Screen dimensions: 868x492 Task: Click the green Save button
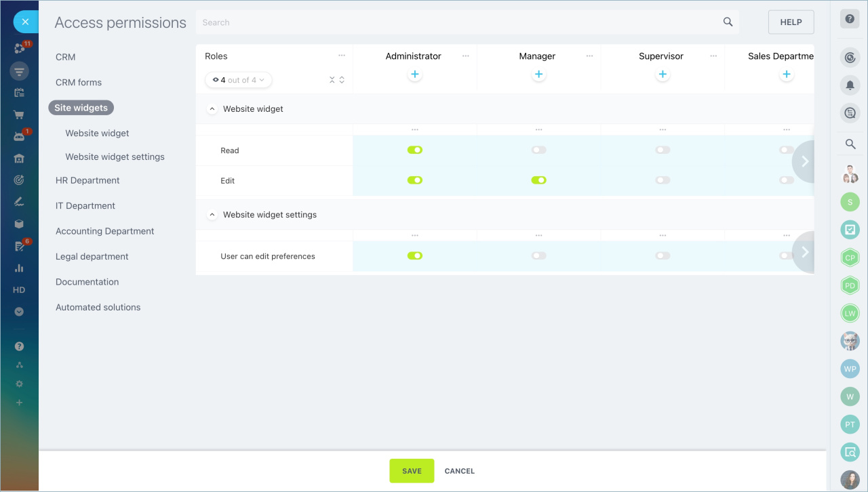412,471
